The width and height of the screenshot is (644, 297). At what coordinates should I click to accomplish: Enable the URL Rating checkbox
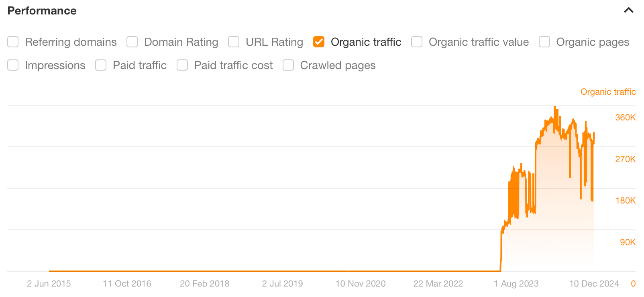tap(233, 42)
